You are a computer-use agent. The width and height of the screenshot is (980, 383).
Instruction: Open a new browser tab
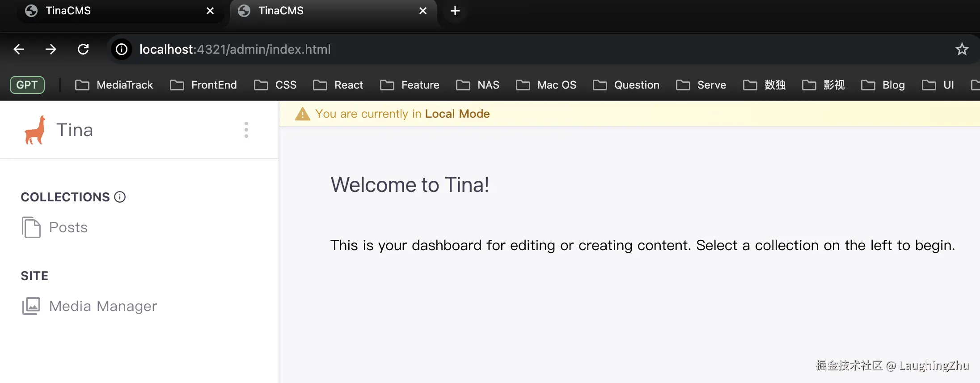click(455, 11)
